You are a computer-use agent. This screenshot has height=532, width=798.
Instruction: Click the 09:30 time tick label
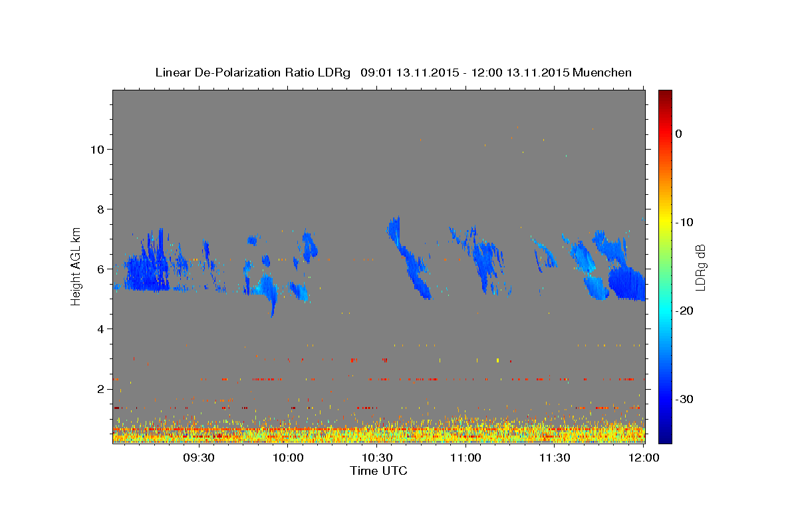click(199, 458)
